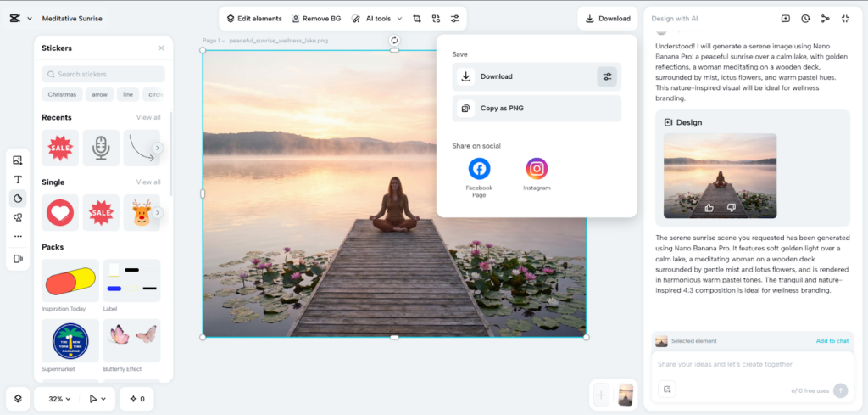Expand the dropdown arrow beside the logo
Image resolution: width=868 pixels, height=415 pixels.
click(30, 19)
